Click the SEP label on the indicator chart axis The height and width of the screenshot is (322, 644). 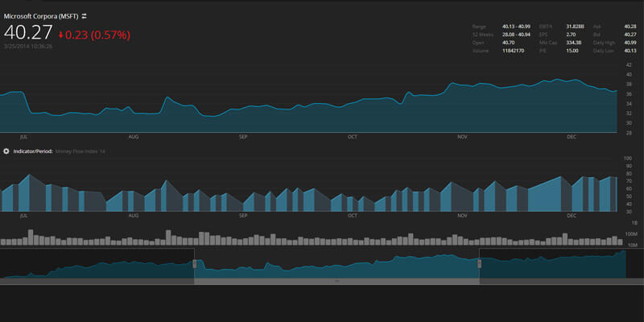243,216
